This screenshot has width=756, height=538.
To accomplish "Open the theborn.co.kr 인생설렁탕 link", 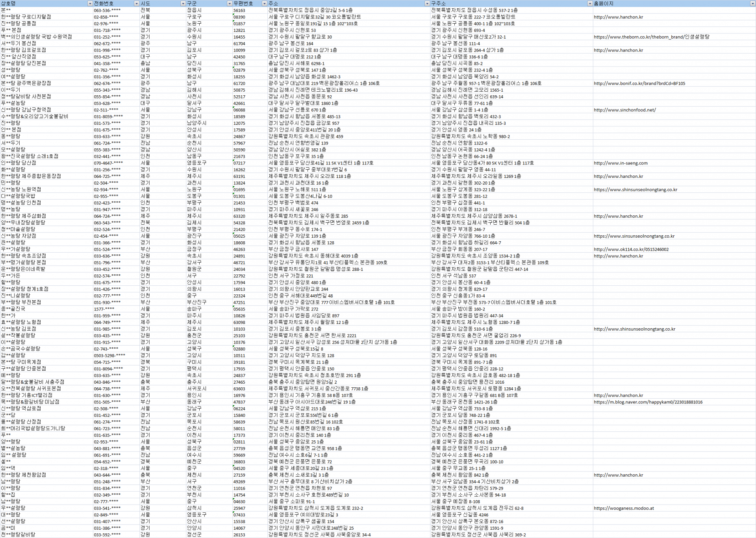I will click(651, 37).
